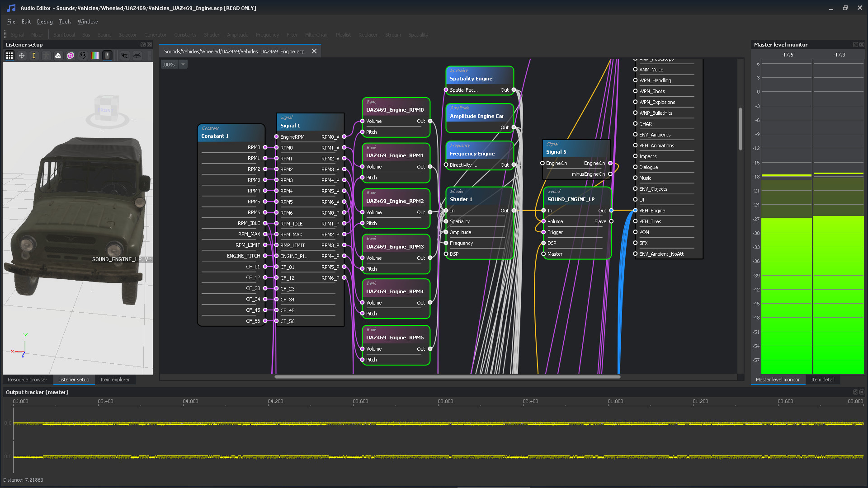Expand the SOUND_ENGINE_LP sound node
This screenshot has height=488, width=868.
coord(571,199)
